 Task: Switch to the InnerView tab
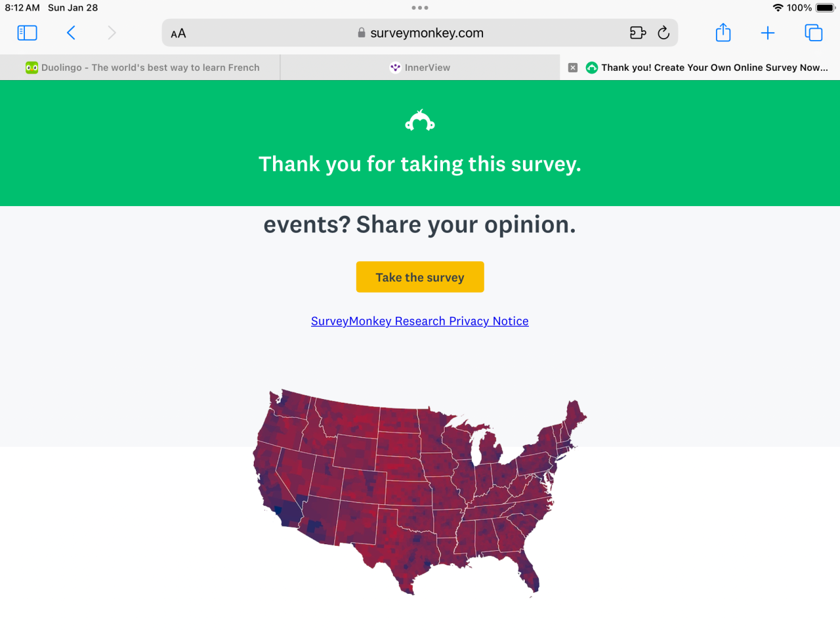pyautogui.click(x=420, y=68)
